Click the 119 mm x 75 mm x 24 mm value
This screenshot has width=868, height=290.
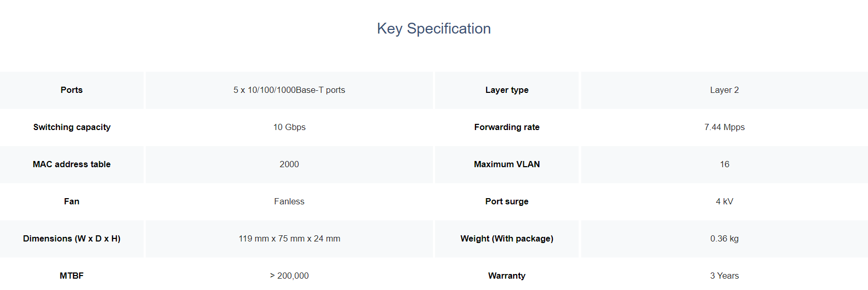click(289, 238)
